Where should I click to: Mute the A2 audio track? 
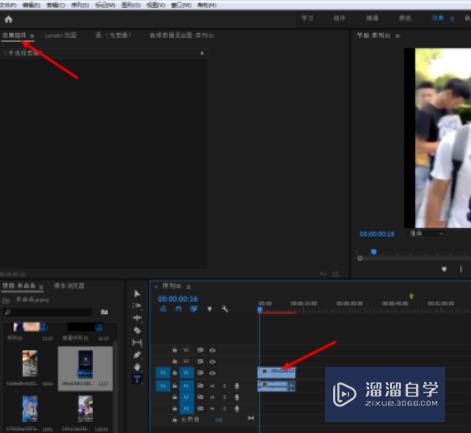tap(212, 397)
